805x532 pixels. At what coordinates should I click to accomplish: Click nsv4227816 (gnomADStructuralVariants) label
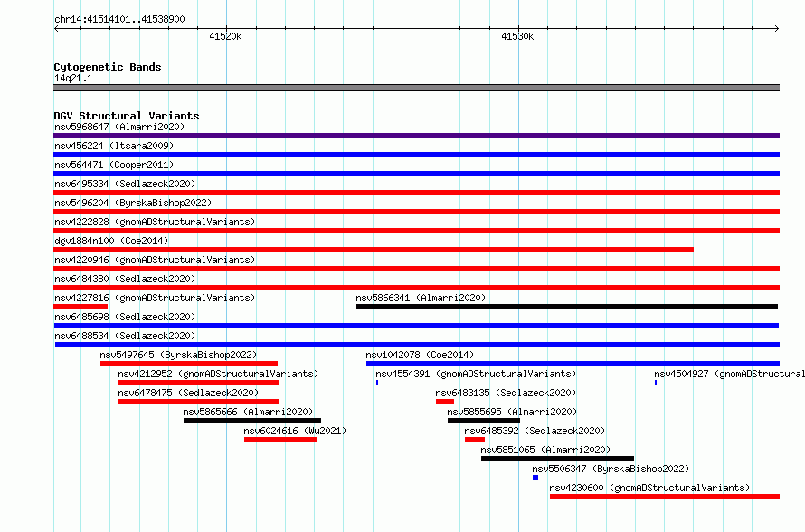tap(155, 298)
